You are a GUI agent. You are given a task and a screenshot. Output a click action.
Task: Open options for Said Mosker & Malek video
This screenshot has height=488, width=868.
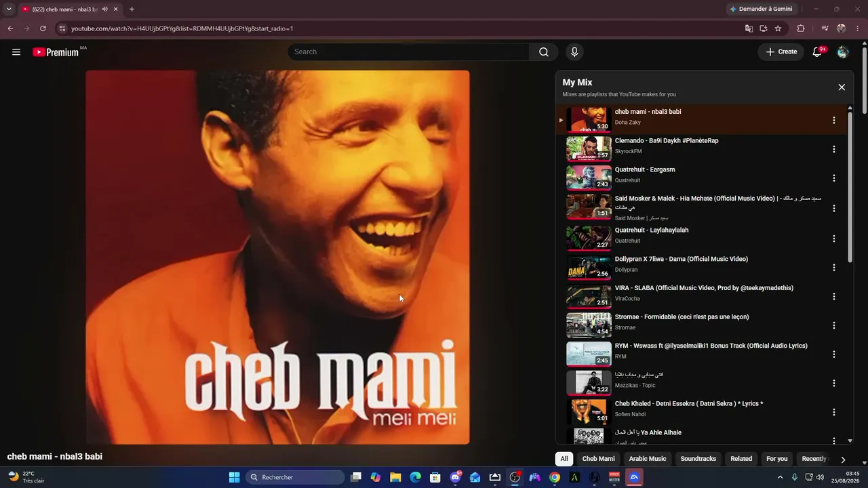(834, 209)
